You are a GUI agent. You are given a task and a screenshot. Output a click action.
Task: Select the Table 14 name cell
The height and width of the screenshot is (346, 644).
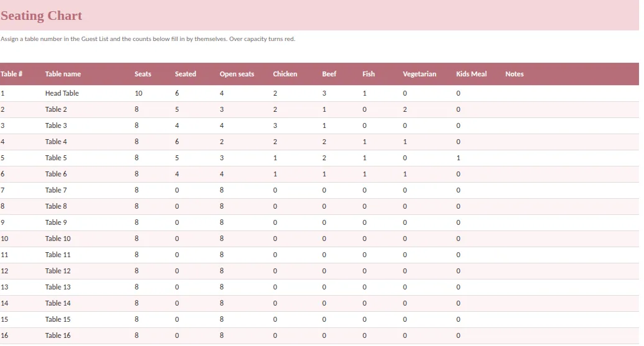coord(58,303)
